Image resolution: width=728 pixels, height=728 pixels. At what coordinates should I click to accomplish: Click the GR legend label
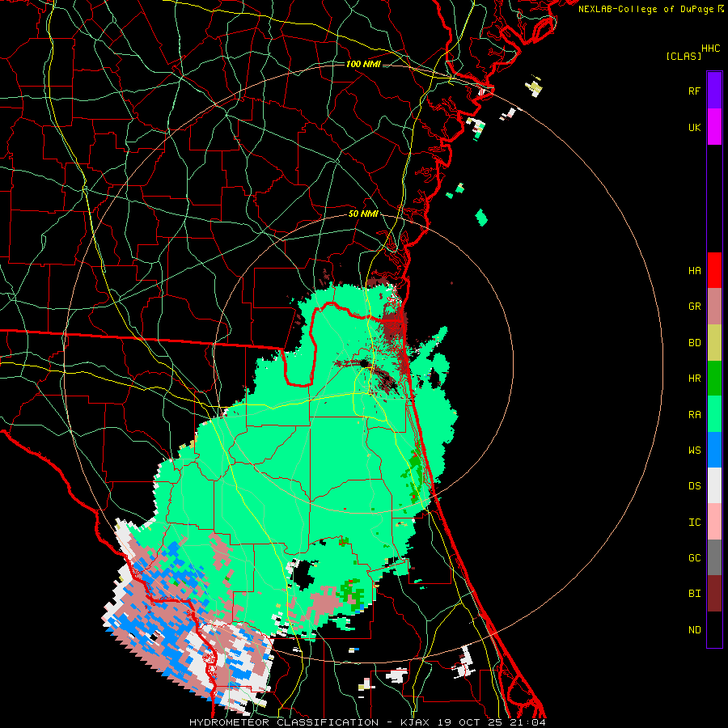(x=694, y=307)
